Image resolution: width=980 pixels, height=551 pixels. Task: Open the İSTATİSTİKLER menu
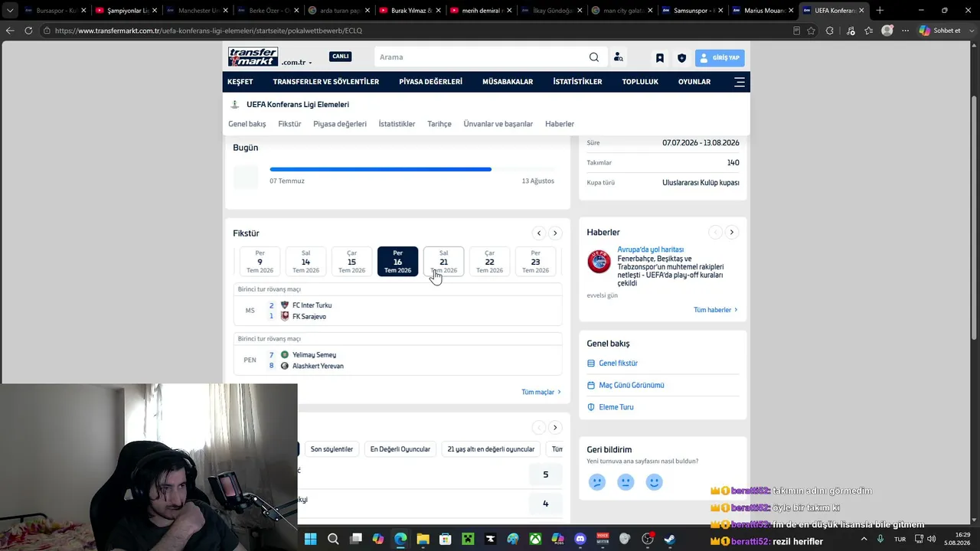(x=578, y=82)
